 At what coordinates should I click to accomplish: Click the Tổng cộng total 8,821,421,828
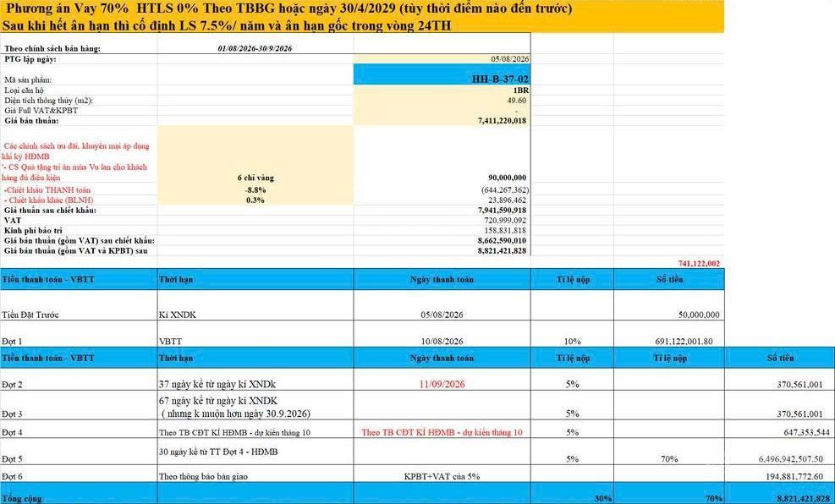click(x=780, y=499)
